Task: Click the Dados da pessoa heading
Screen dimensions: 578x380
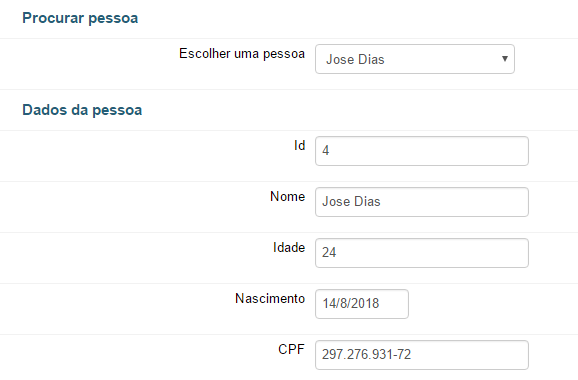Action: [x=82, y=110]
